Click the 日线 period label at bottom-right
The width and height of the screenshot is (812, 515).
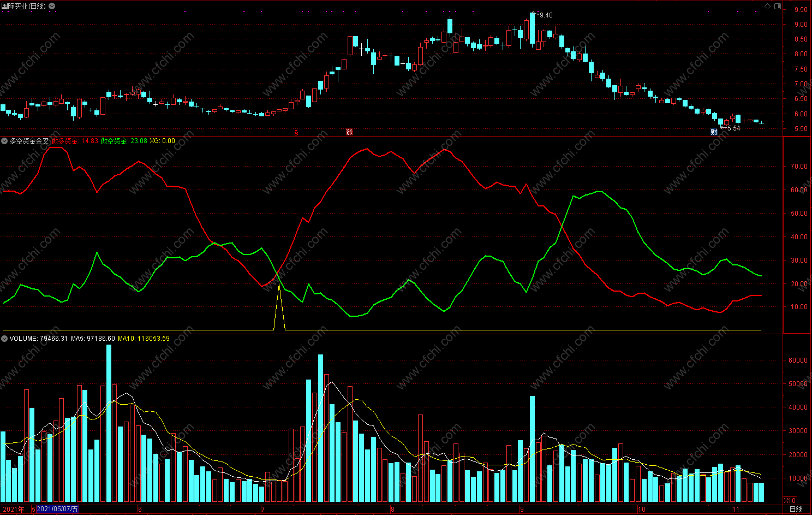coord(796,509)
